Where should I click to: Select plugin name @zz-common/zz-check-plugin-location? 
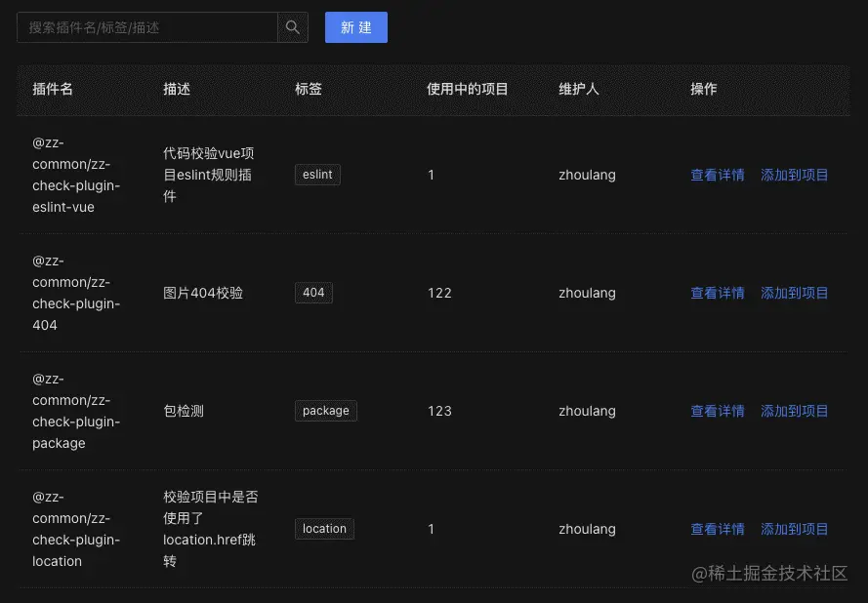(x=76, y=529)
